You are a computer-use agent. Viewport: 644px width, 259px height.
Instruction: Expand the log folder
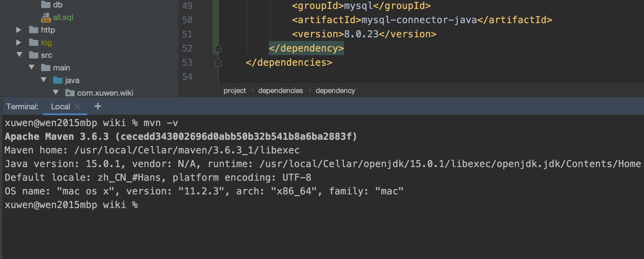(19, 43)
